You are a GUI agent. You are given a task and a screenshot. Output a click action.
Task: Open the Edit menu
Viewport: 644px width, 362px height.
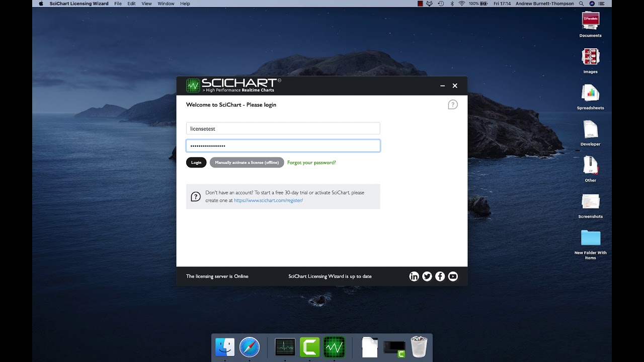click(131, 4)
